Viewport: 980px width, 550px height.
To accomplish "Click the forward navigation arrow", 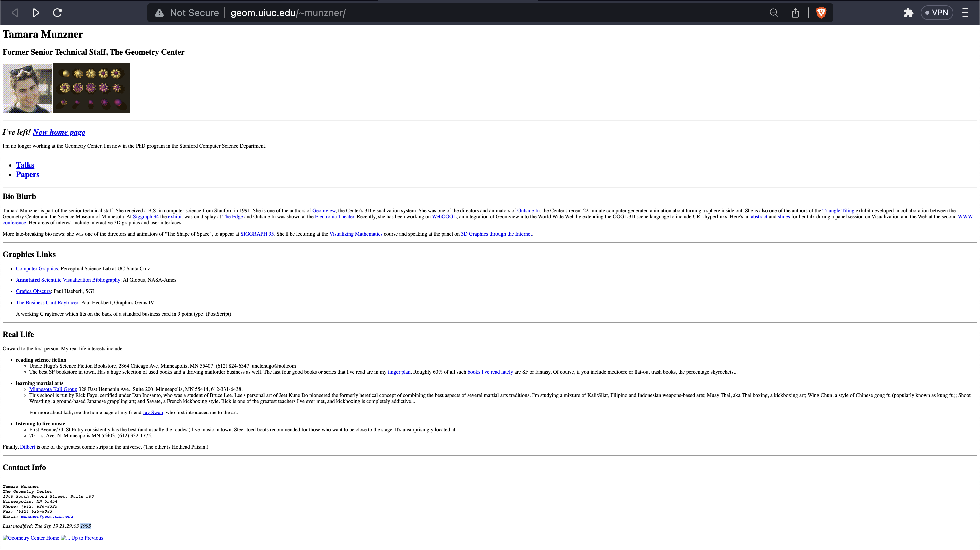I will (x=36, y=13).
